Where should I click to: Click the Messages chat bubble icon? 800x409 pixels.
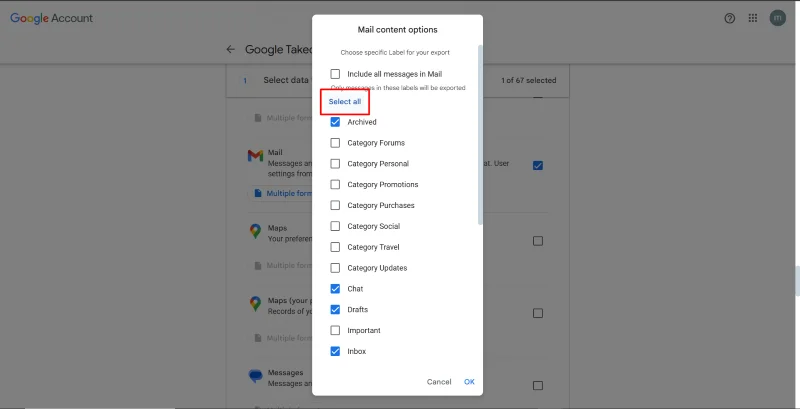(255, 376)
